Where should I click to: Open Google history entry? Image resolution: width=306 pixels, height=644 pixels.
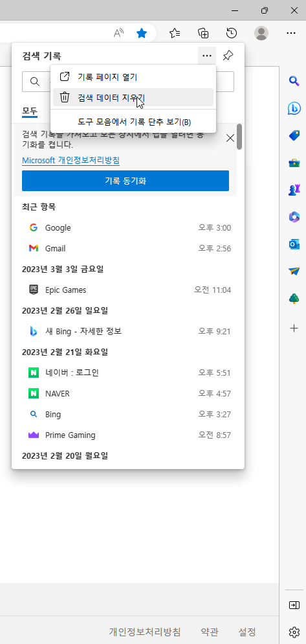point(129,227)
